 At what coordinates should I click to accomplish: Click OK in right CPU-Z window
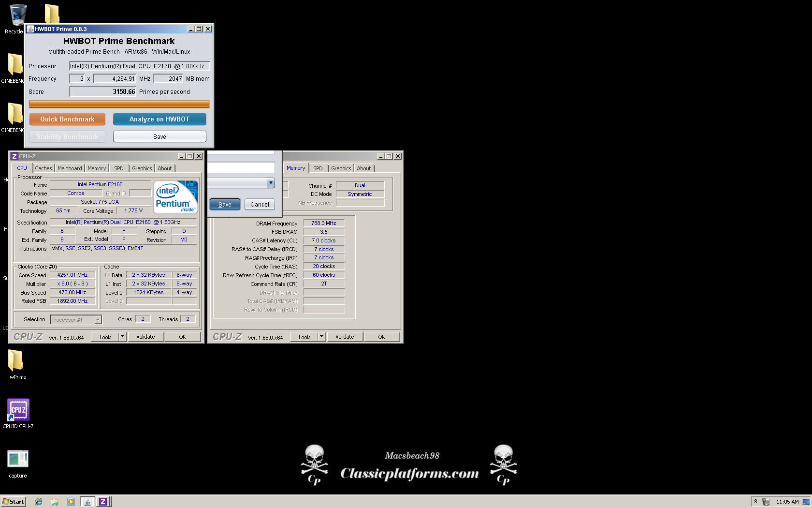(x=381, y=337)
